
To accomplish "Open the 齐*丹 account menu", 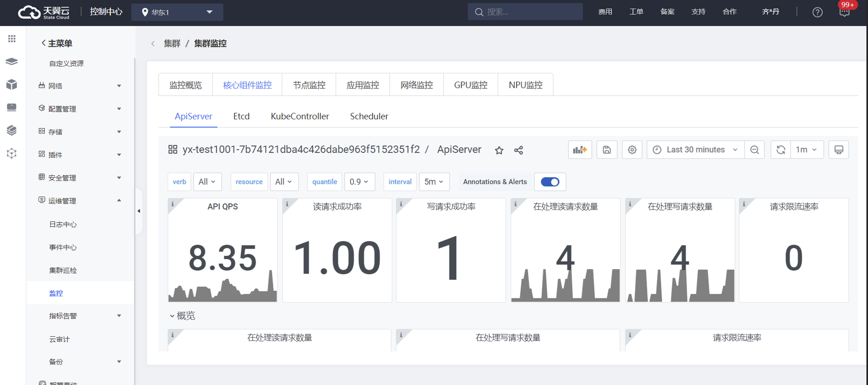I will coord(771,12).
